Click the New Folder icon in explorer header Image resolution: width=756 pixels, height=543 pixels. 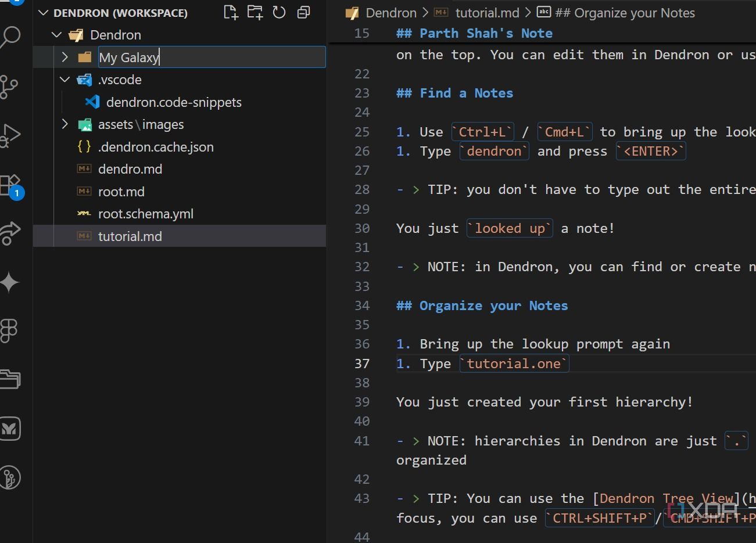[x=255, y=12]
